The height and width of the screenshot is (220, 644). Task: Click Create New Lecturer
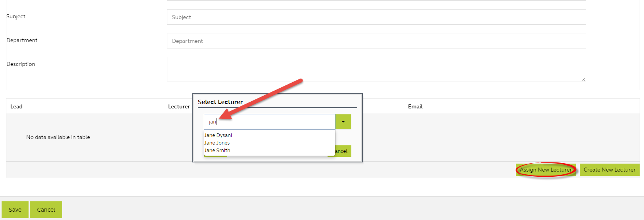click(x=609, y=170)
